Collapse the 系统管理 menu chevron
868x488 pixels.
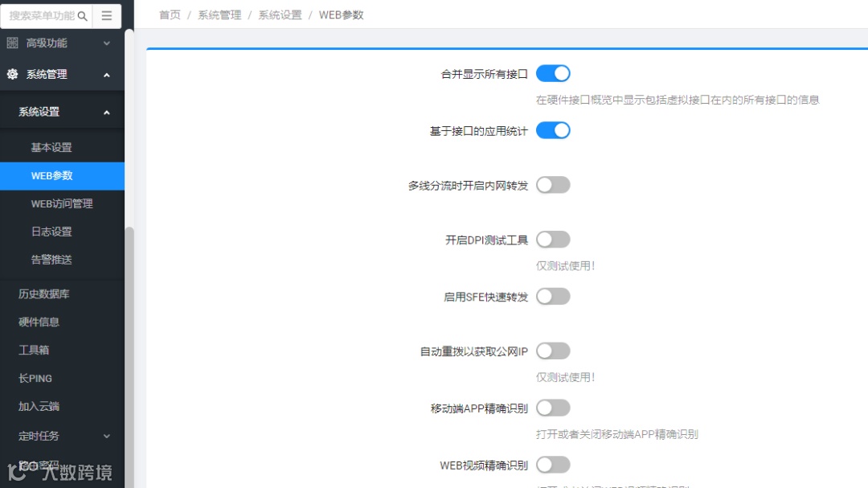[107, 75]
